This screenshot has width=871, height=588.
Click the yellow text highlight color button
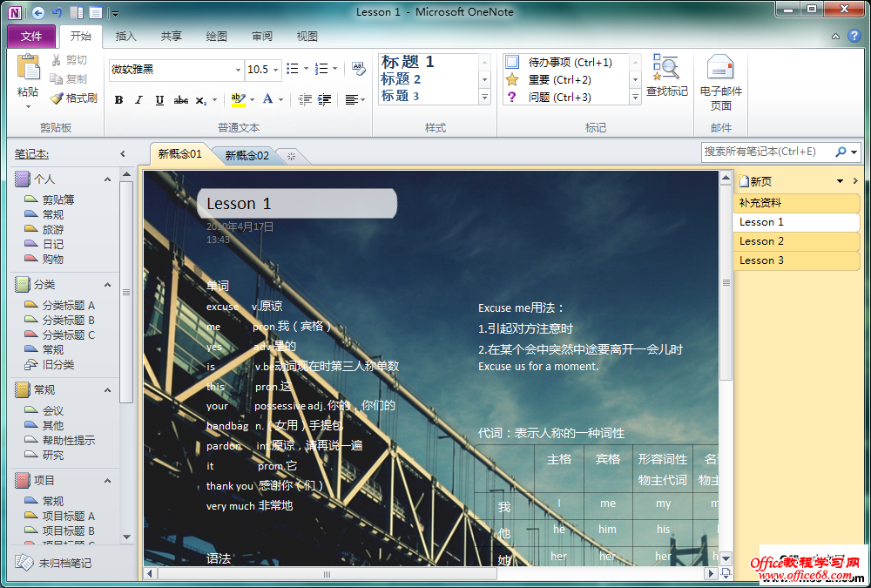click(236, 100)
